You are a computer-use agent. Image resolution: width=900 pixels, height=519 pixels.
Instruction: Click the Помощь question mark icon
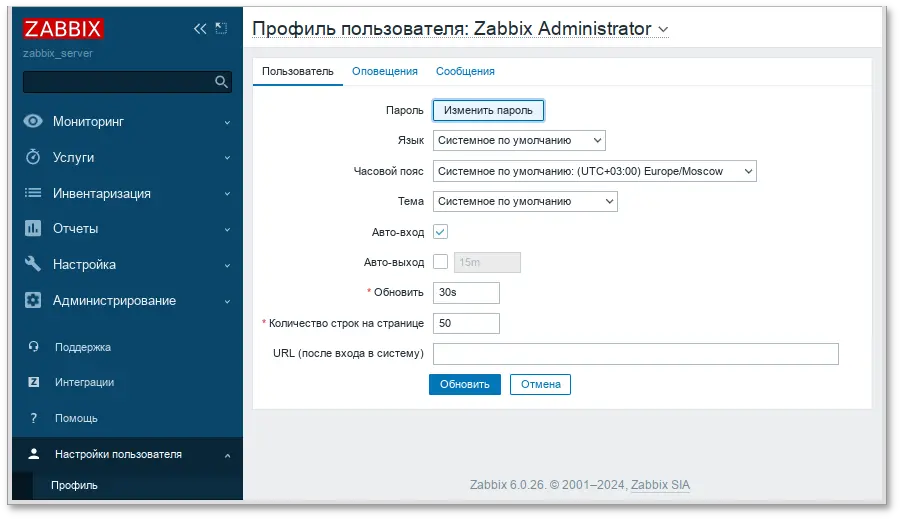33,418
